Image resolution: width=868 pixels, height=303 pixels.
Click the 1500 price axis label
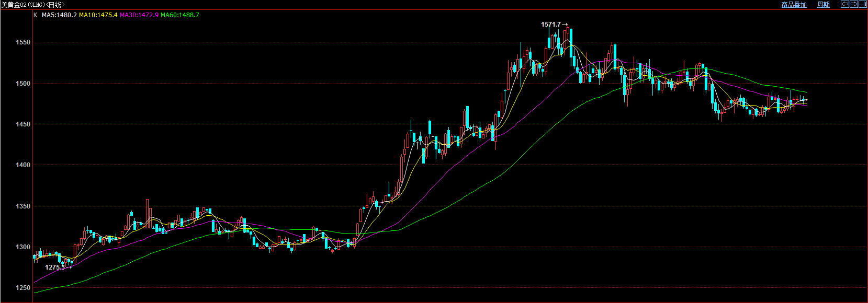(x=23, y=83)
